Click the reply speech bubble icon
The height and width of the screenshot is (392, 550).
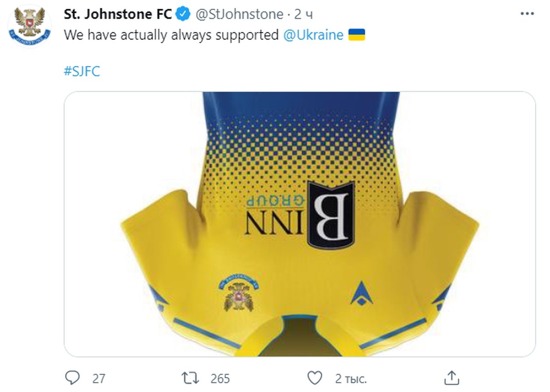point(73,378)
